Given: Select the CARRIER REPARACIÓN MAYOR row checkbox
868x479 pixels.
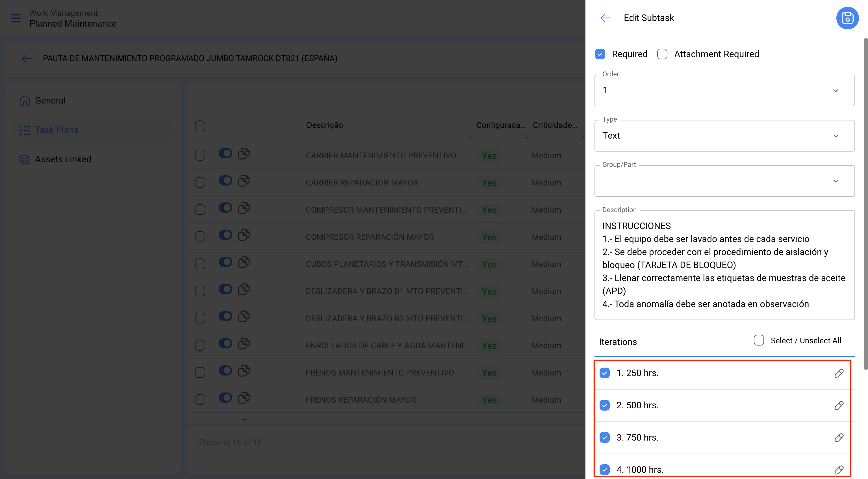Looking at the screenshot, I should pyautogui.click(x=200, y=182).
